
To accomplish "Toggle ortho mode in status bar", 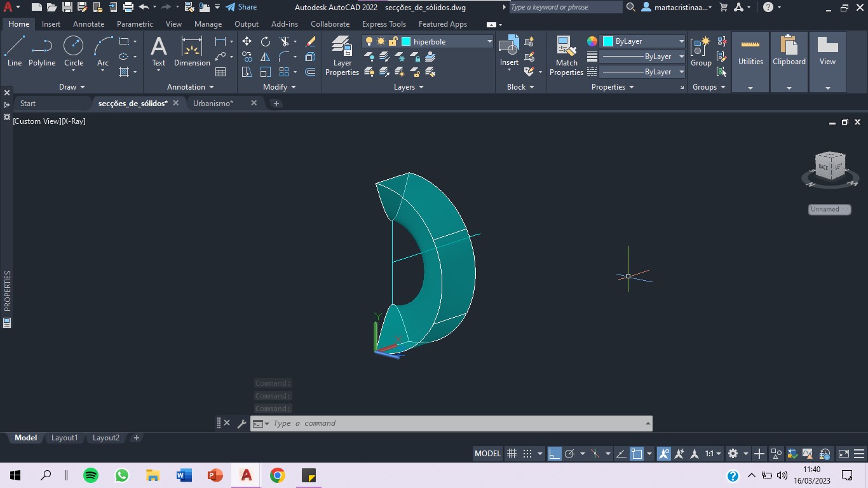I will tap(554, 454).
